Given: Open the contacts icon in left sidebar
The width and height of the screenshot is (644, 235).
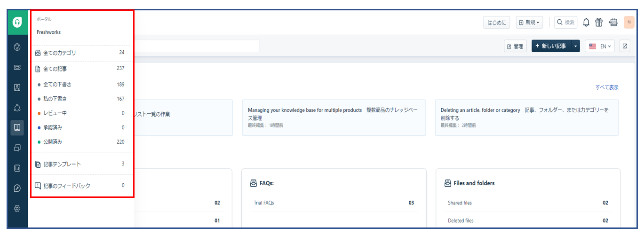Looking at the screenshot, I should click(x=17, y=87).
